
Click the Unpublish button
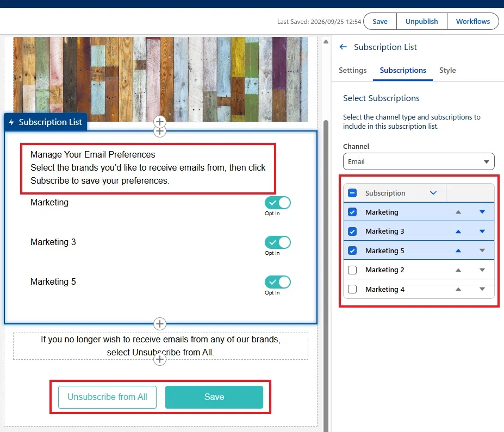[x=422, y=22]
